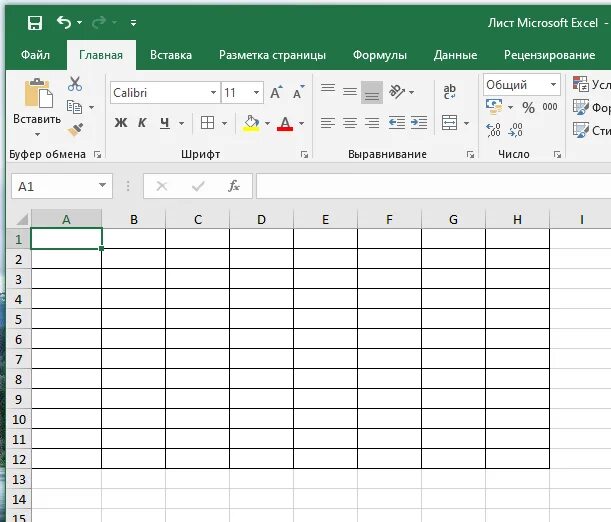Align text to top of cell

pyautogui.click(x=328, y=88)
